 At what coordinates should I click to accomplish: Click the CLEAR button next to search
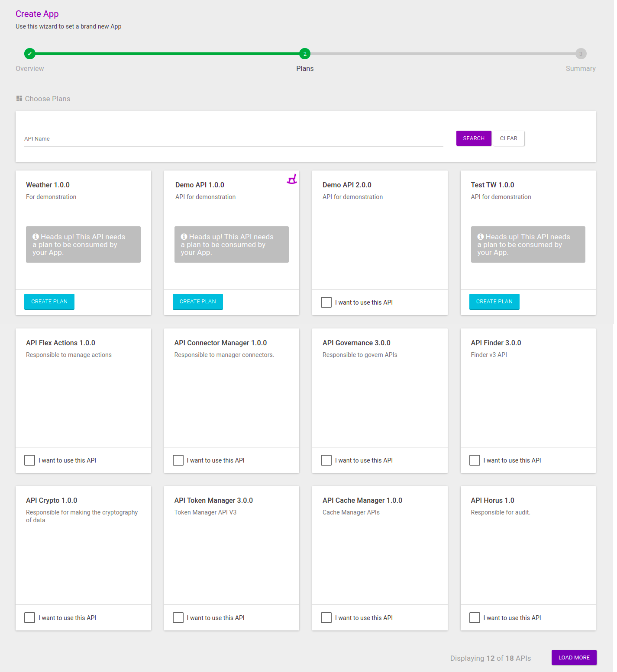coord(508,138)
